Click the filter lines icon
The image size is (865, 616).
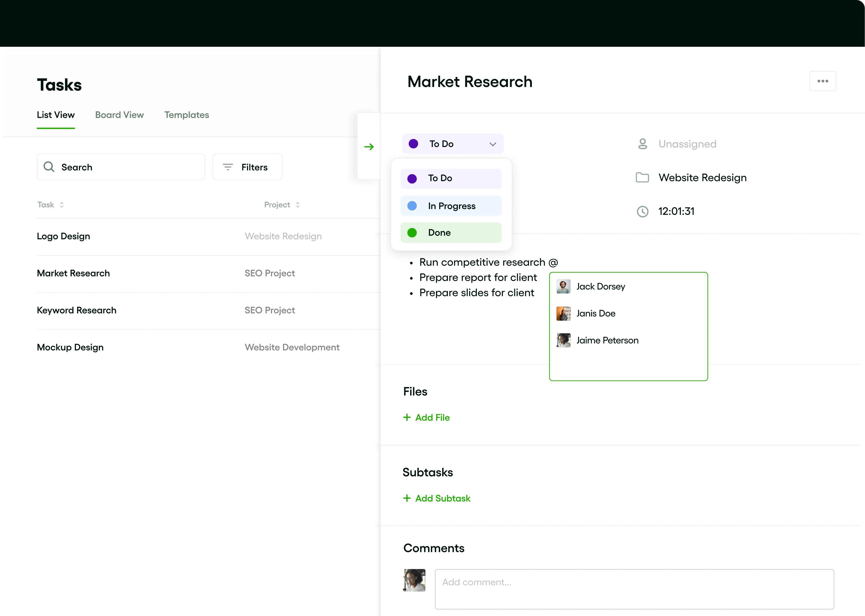point(228,167)
